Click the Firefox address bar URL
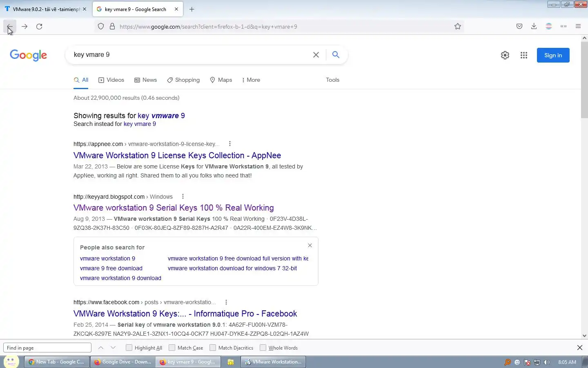This screenshot has height=368, width=588. coord(208,27)
